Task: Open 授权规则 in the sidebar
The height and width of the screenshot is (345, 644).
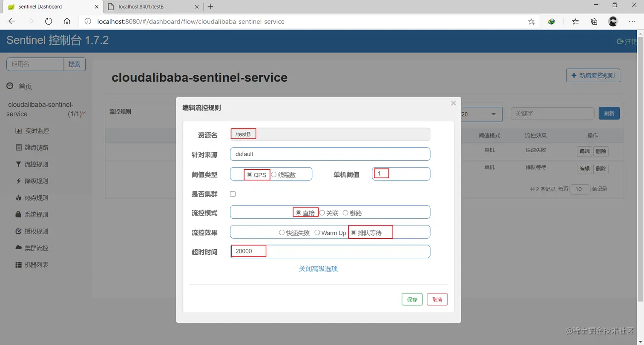Action: (x=37, y=231)
